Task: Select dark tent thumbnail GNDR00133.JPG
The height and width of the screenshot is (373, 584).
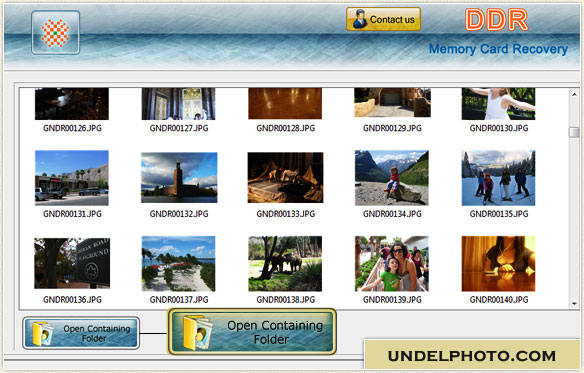Action: pyautogui.click(x=285, y=178)
